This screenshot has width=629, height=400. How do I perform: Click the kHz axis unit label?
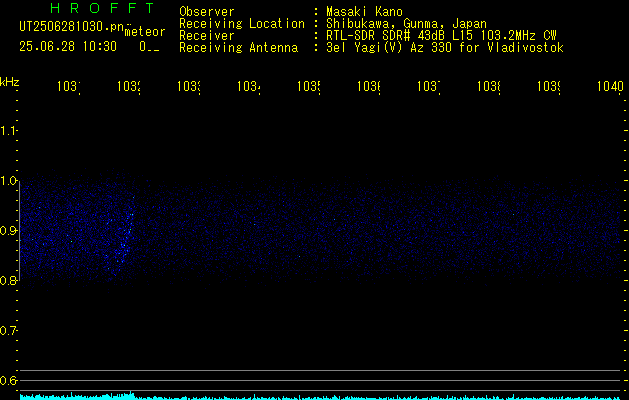click(10, 82)
